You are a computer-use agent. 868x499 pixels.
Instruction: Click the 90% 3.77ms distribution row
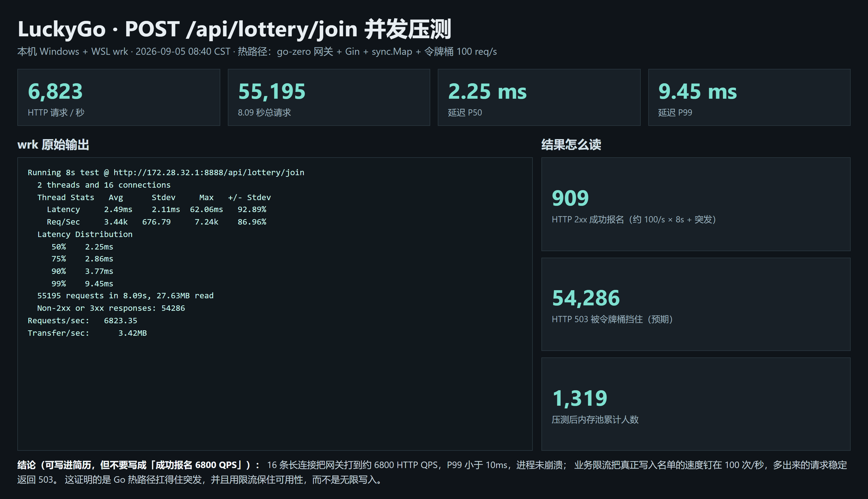82,271
